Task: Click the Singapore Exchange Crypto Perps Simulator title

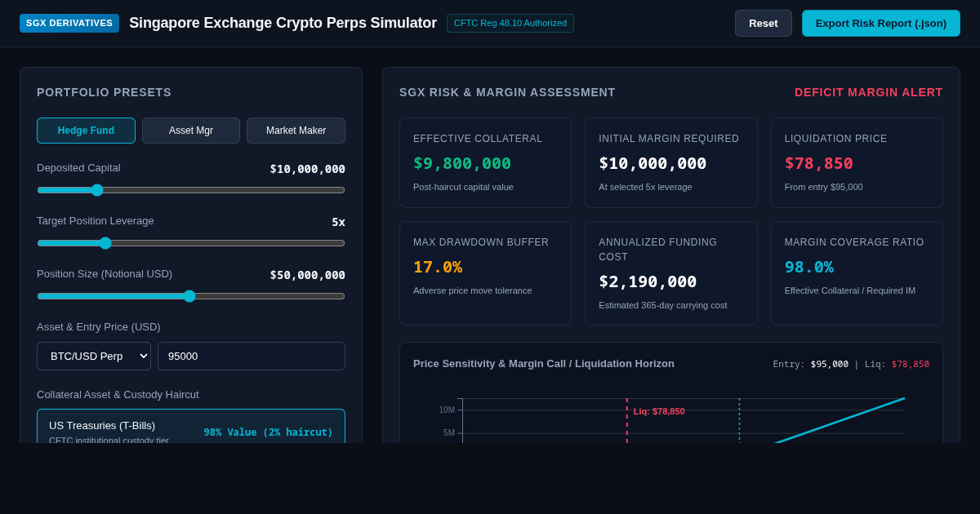Action: 283,23
